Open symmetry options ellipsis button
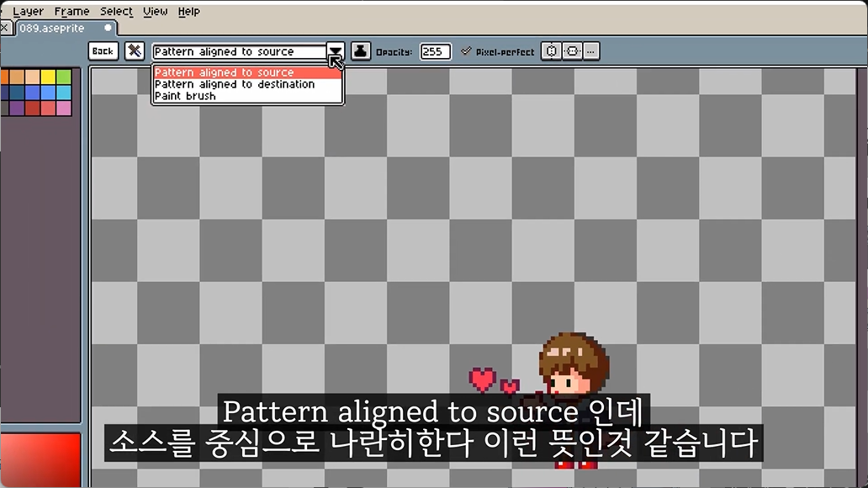 pos(590,51)
